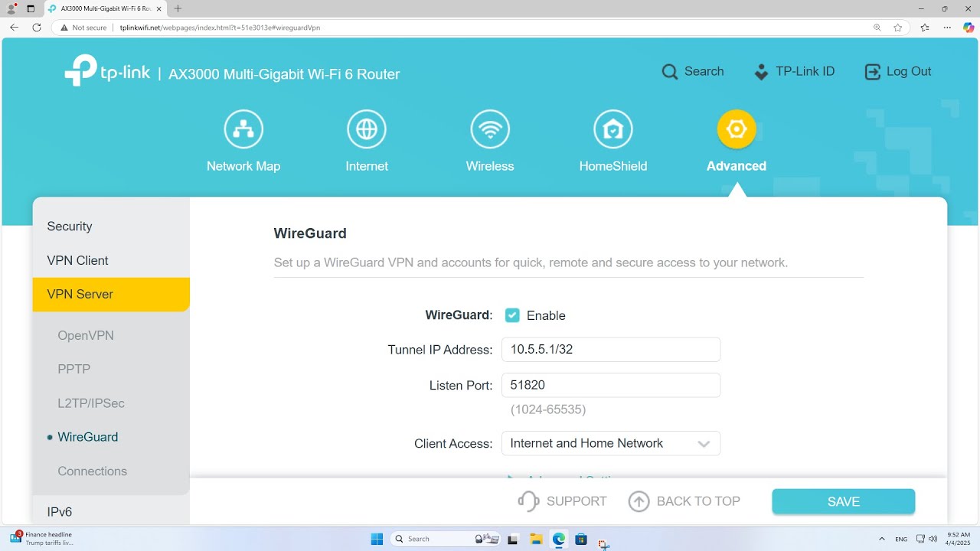Screen dimensions: 980x551
Task: Reload the page with refresh icon
Action: click(x=37, y=27)
